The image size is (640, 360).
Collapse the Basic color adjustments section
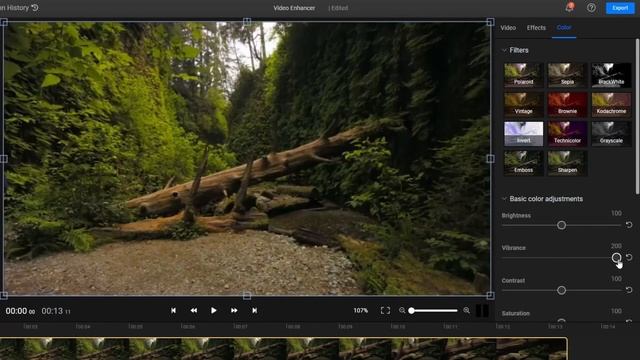point(504,199)
